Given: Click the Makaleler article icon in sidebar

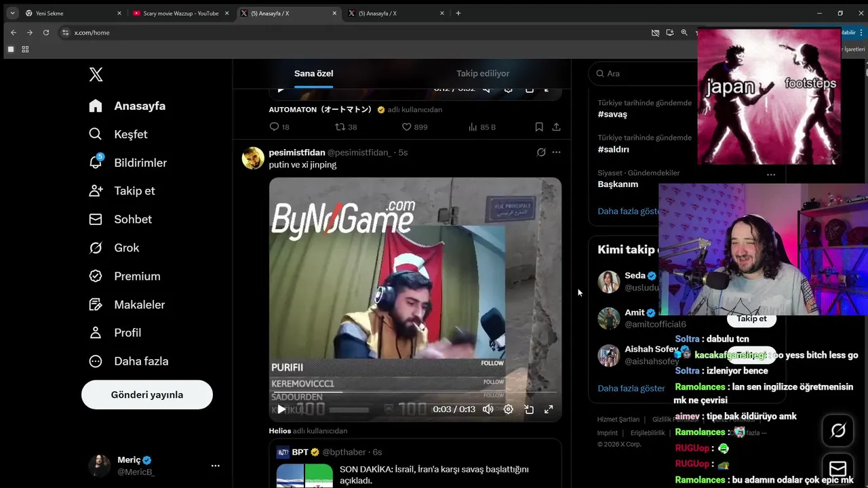Looking at the screenshot, I should (x=96, y=304).
